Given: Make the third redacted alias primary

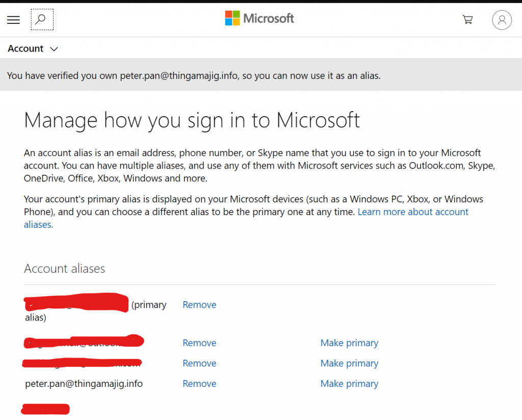Looking at the screenshot, I should click(x=349, y=363).
